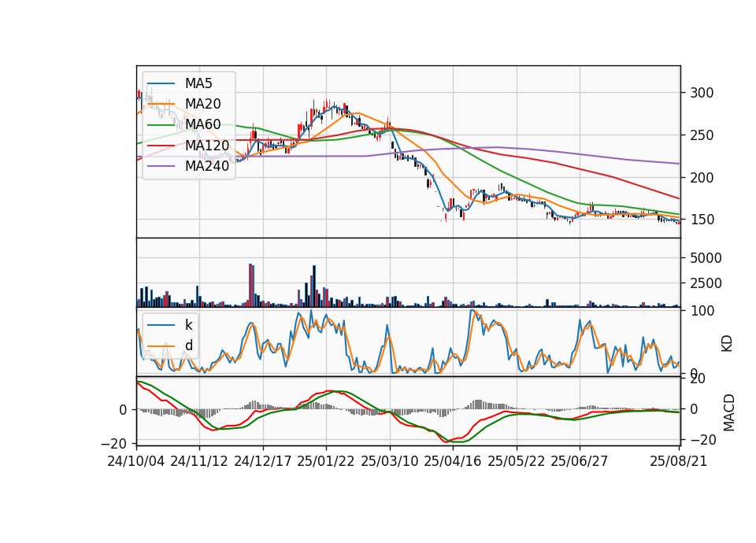Click the MA5 legend label
756x543 pixels.
198,83
